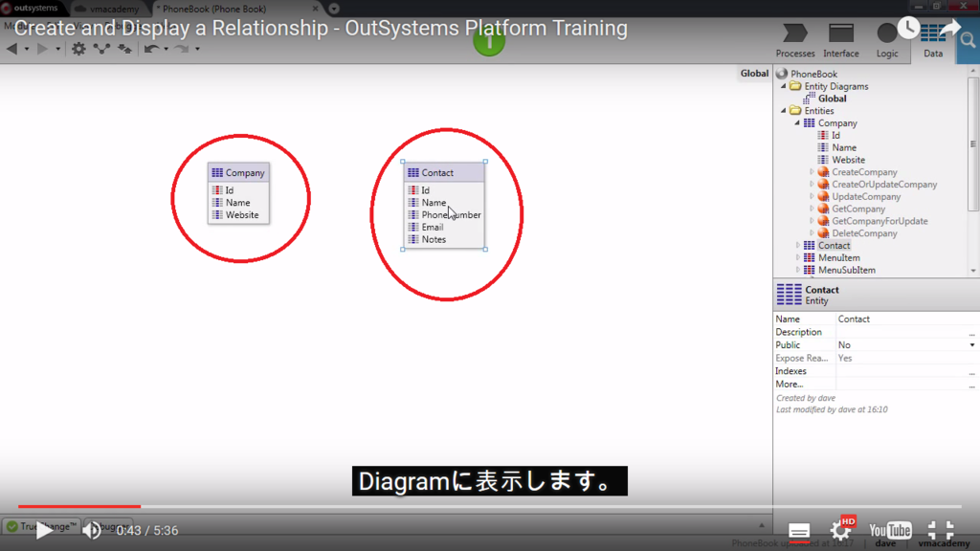Select CreateOrUpdateCompany action
The image size is (980, 551).
pyautogui.click(x=883, y=185)
